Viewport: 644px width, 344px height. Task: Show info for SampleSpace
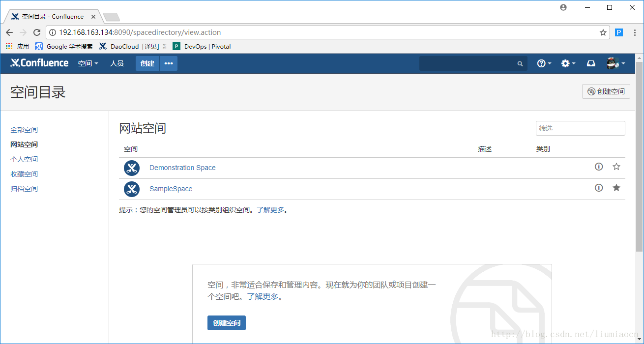(599, 188)
